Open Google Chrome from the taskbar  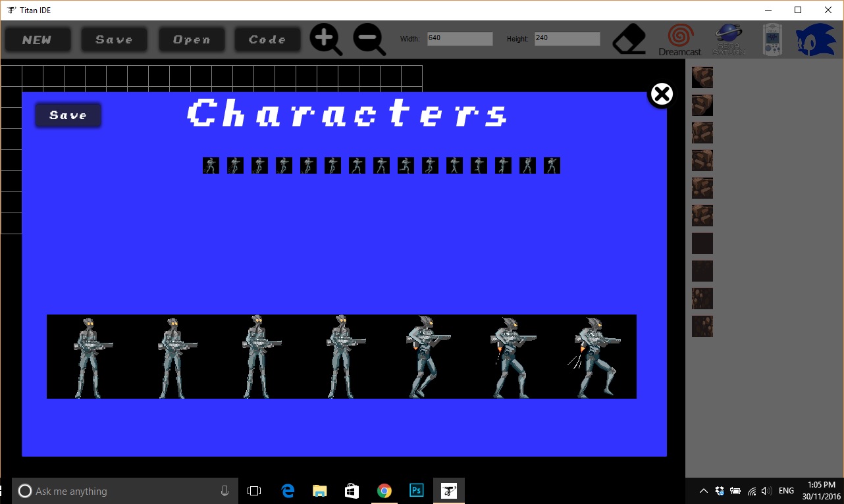click(x=384, y=491)
